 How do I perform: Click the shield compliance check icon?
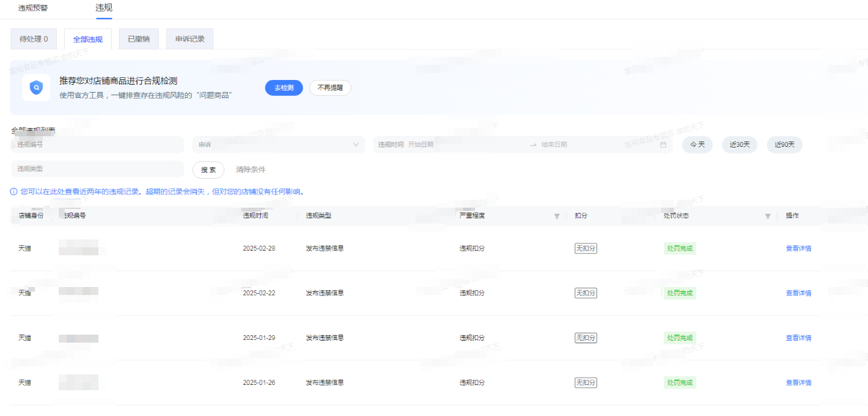click(x=36, y=87)
